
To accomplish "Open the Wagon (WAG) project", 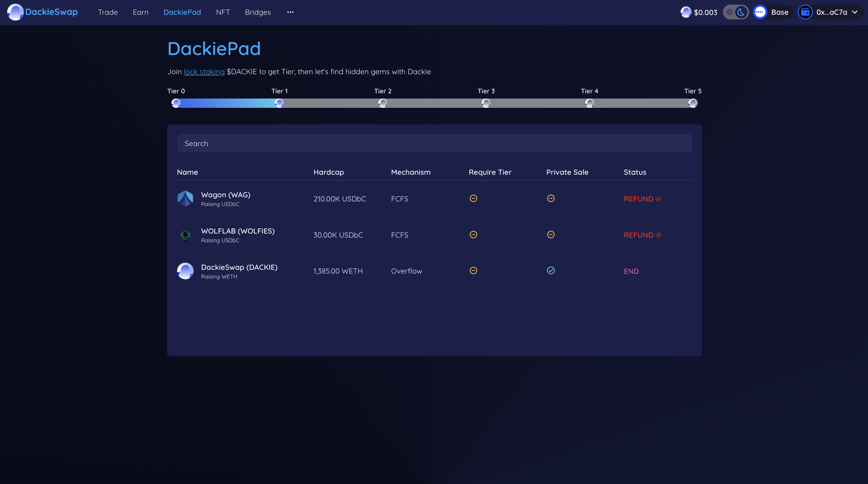I will tap(225, 195).
